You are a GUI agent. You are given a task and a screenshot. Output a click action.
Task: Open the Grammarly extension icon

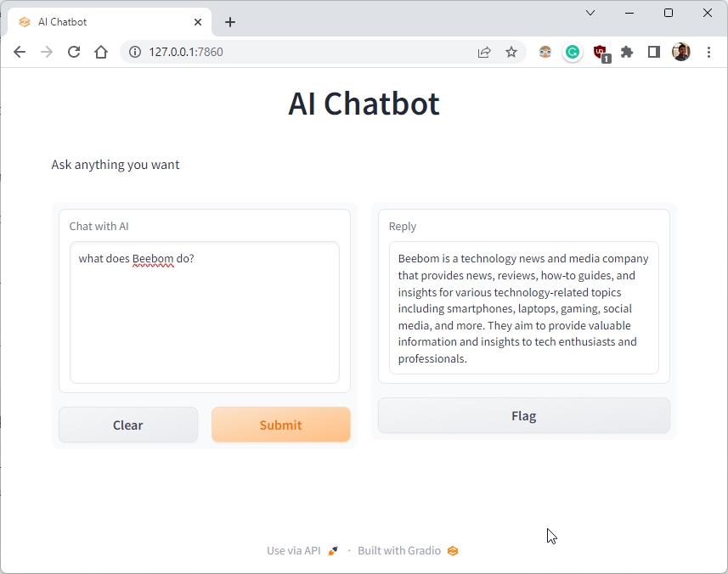[572, 52]
